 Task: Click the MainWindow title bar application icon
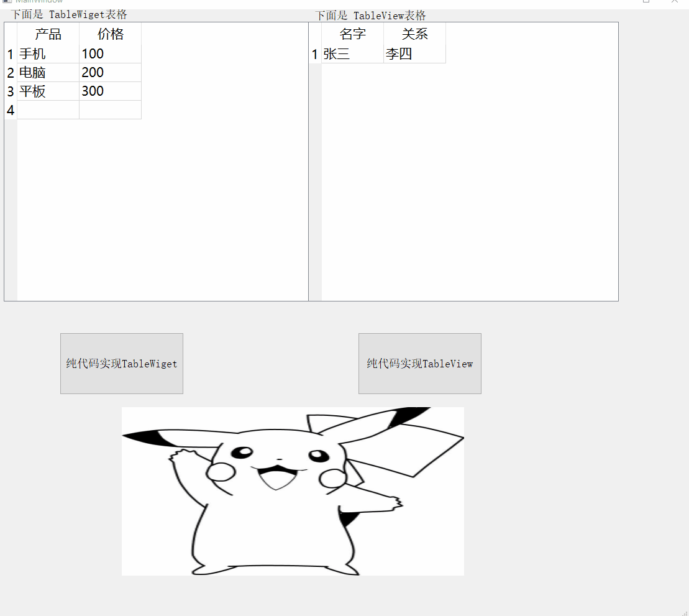click(x=6, y=2)
